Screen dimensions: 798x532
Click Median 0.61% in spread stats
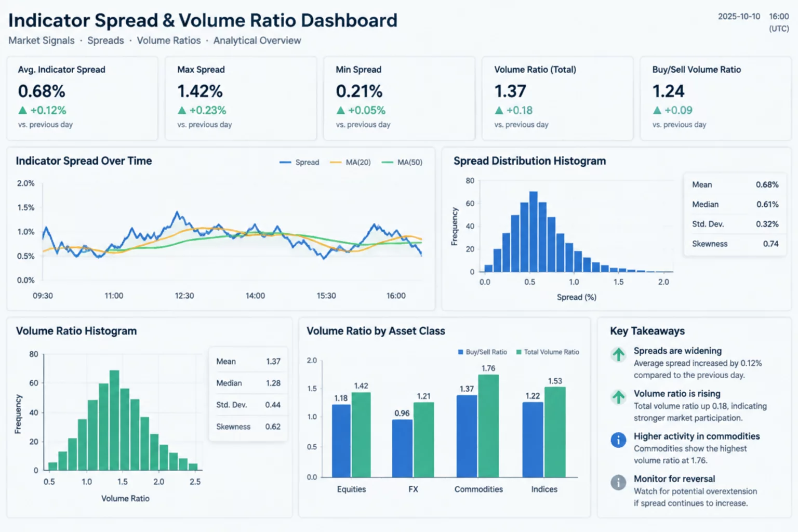[735, 204]
